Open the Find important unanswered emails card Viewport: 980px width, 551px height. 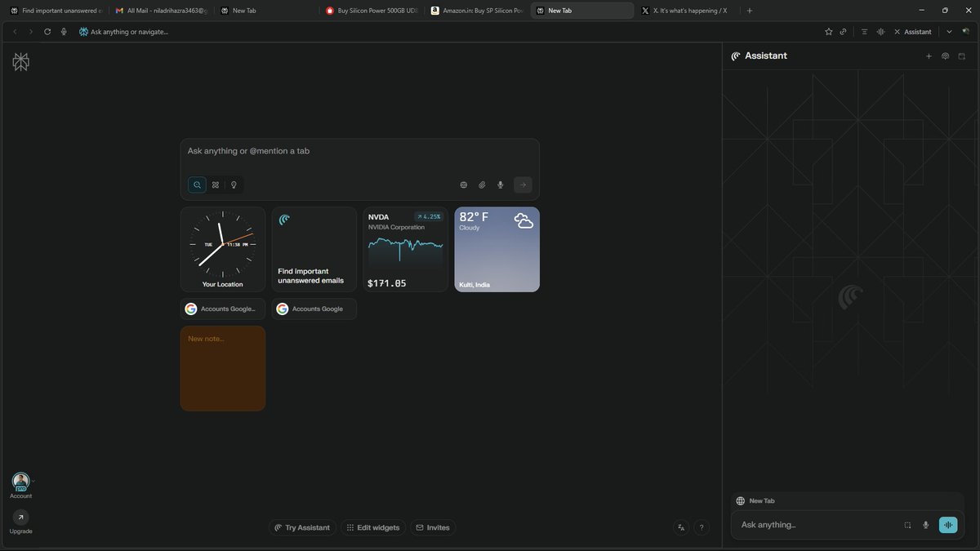[x=314, y=249]
